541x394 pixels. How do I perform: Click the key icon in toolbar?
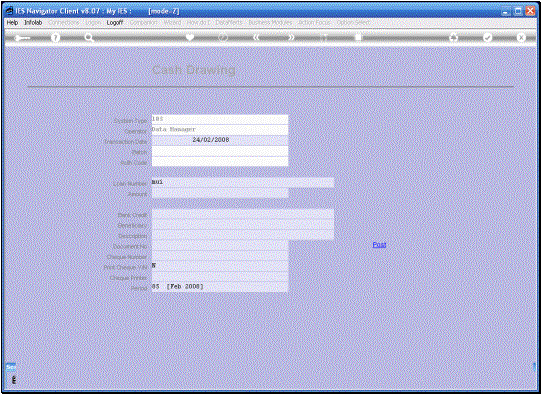point(22,38)
